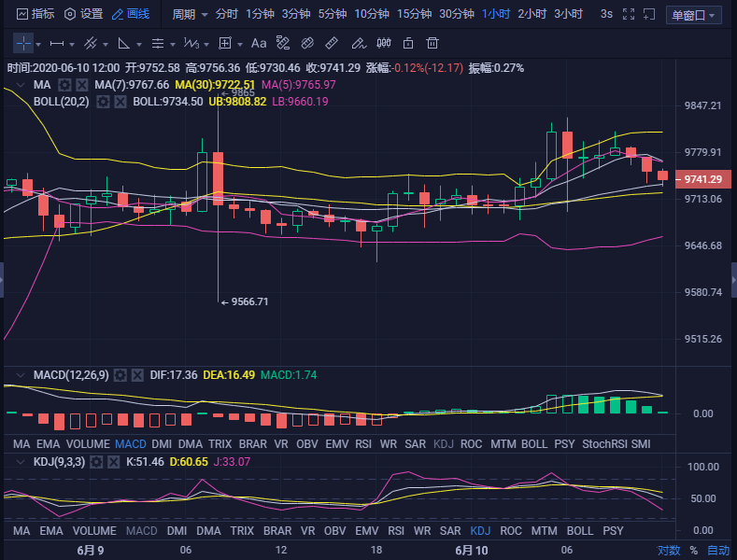This screenshot has width=737, height=560.
Task: Click the 3s refresh rate label
Action: [x=606, y=14]
